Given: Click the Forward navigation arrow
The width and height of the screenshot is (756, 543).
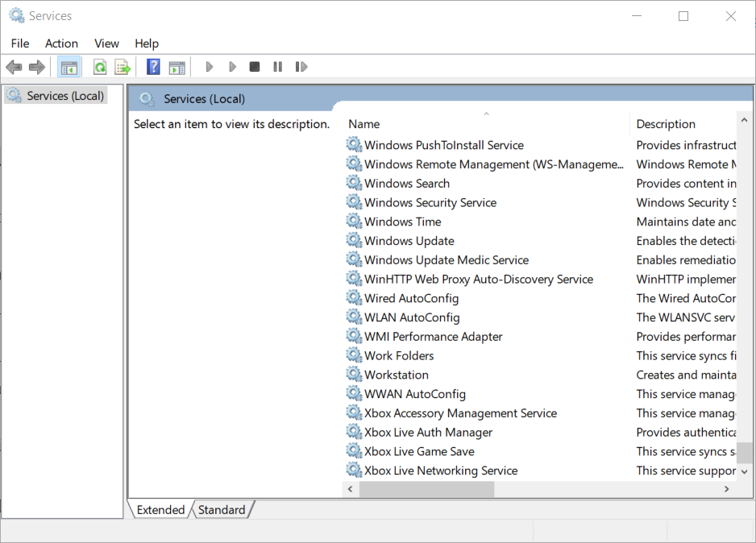Looking at the screenshot, I should 36,66.
